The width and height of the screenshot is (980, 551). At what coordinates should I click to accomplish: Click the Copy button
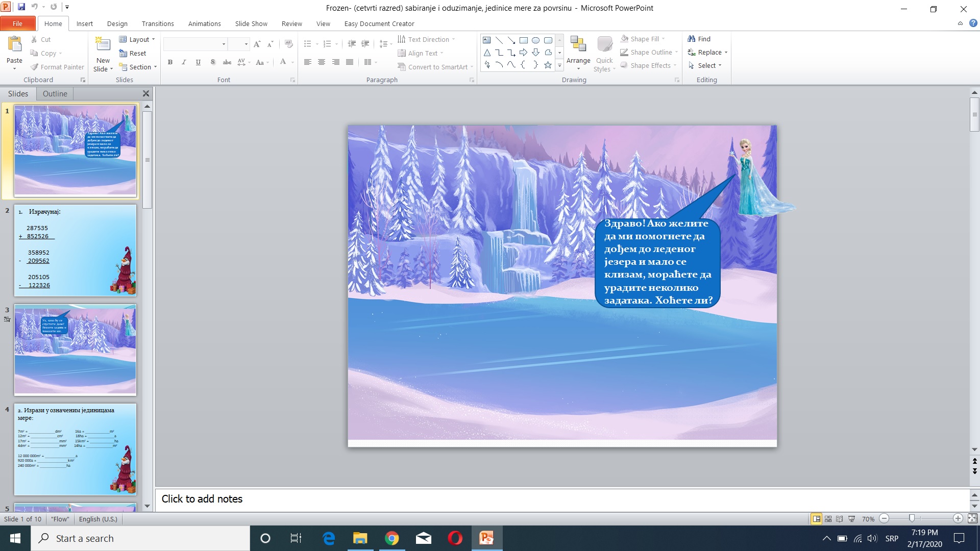point(46,53)
